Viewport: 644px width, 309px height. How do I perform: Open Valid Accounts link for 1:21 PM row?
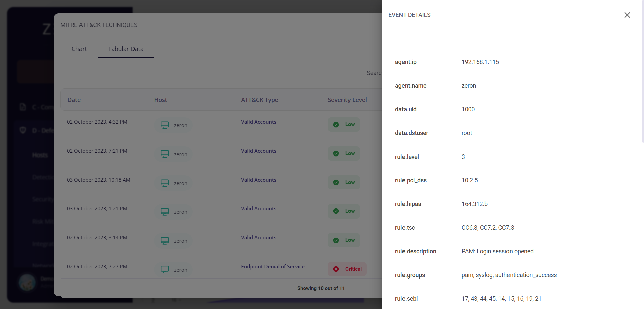pos(259,209)
